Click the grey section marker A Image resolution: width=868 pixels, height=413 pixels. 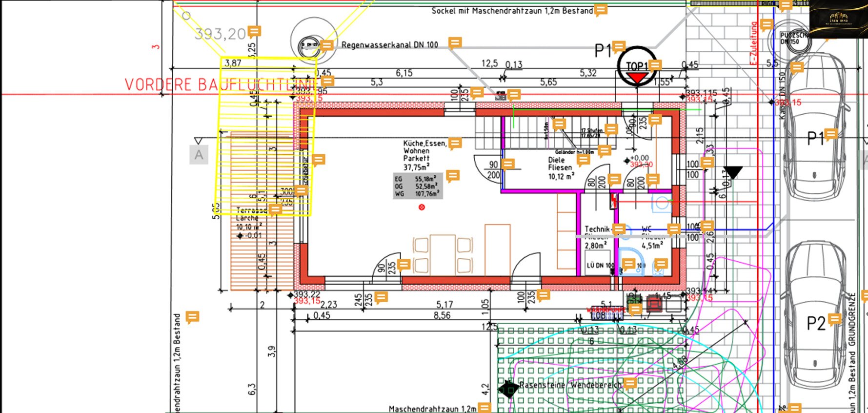(199, 155)
